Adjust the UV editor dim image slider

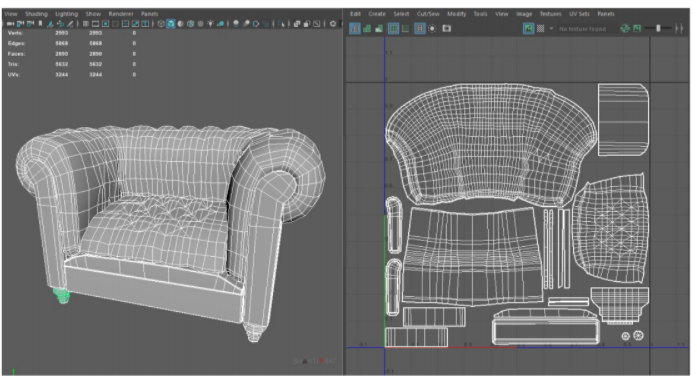pos(658,28)
